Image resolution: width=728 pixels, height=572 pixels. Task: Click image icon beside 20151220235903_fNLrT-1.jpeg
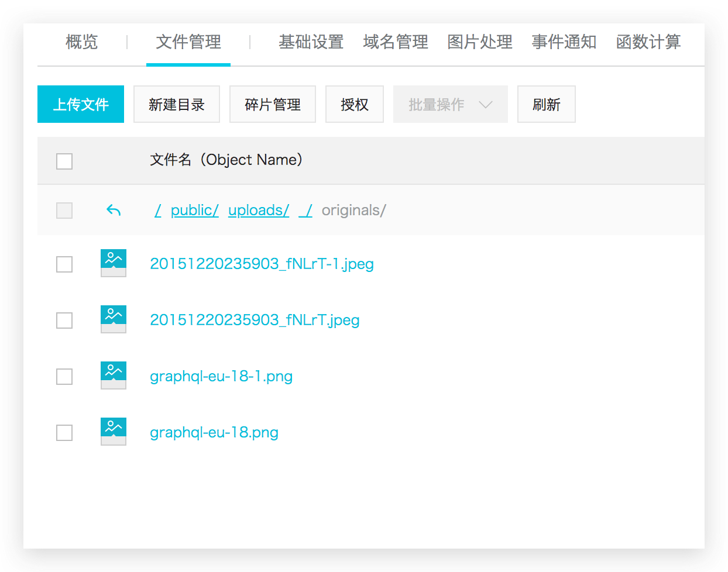(114, 263)
